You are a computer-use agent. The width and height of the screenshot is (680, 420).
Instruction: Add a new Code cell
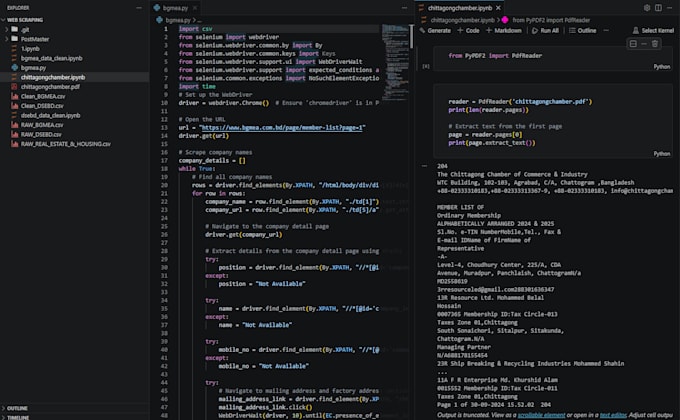468,30
